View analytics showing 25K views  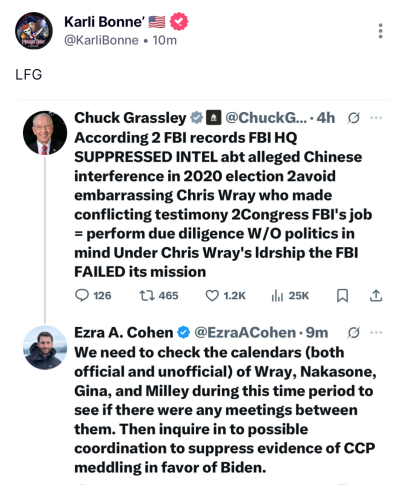pos(290,296)
